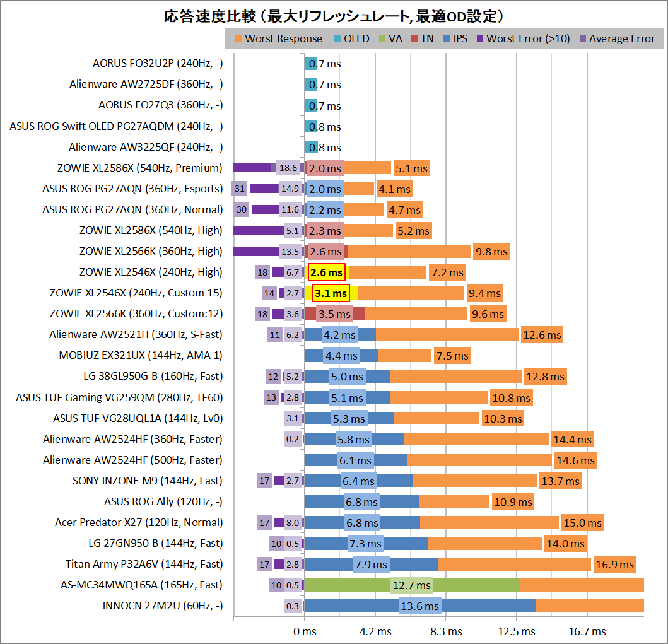Select ZOWIE XL2566K (360Hz, Custom:12) label
Image resolution: width=668 pixels, height=644 pixels.
pyautogui.click(x=136, y=314)
